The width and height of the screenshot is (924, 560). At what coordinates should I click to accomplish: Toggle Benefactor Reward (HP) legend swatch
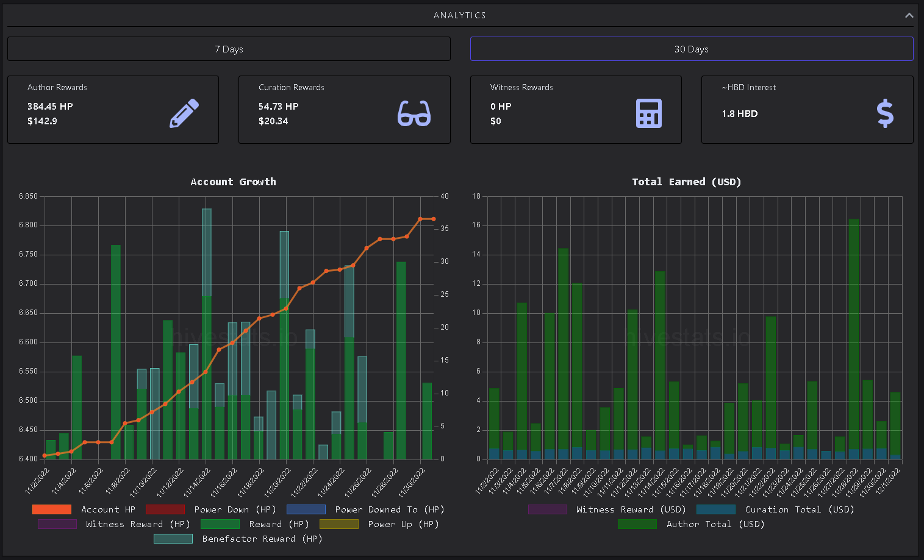(173, 539)
